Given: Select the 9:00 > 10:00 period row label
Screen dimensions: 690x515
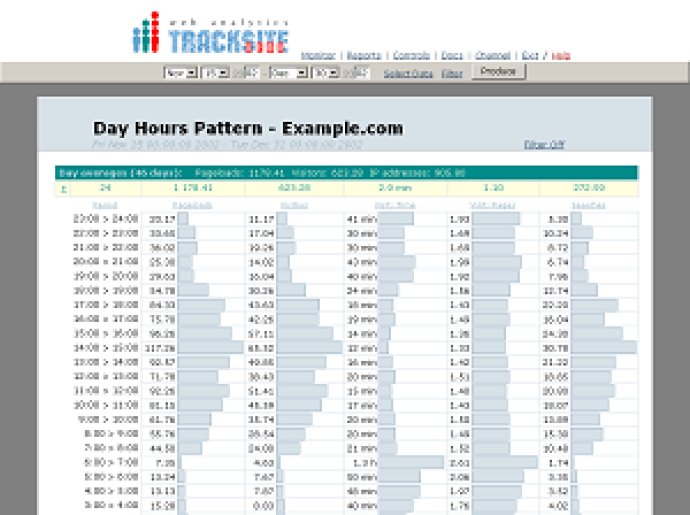Looking at the screenshot, I should tap(108, 419).
